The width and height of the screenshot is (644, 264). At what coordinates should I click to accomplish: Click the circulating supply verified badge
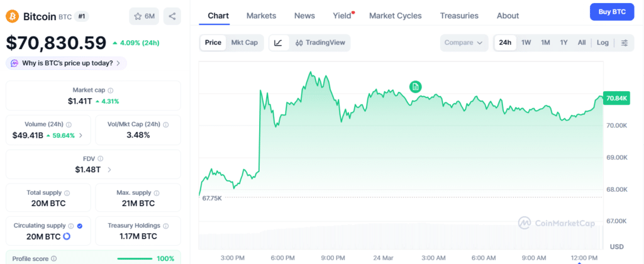coord(80,225)
